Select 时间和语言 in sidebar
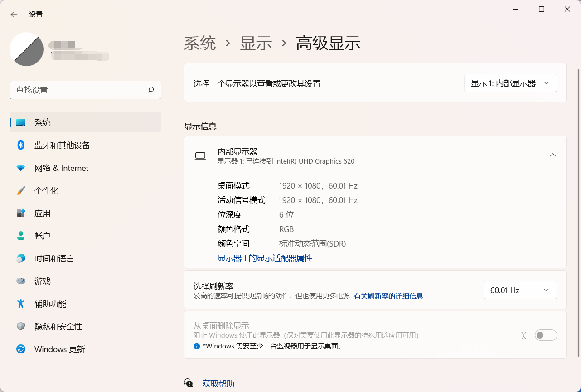The width and height of the screenshot is (581, 392). tap(85, 258)
